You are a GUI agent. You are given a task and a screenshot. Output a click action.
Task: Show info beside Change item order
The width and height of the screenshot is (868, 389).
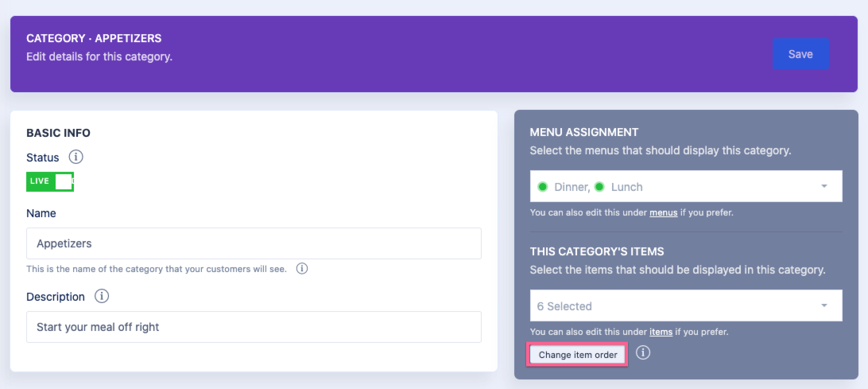[x=643, y=353]
